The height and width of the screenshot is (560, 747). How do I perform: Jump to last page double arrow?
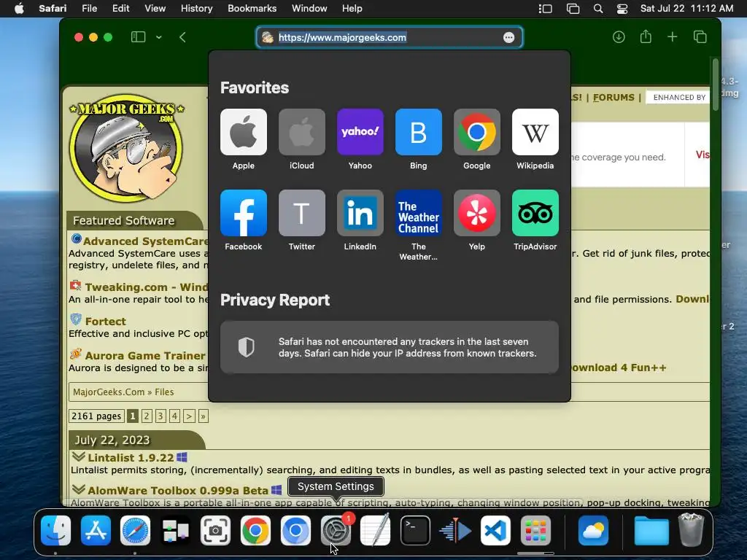click(x=204, y=416)
